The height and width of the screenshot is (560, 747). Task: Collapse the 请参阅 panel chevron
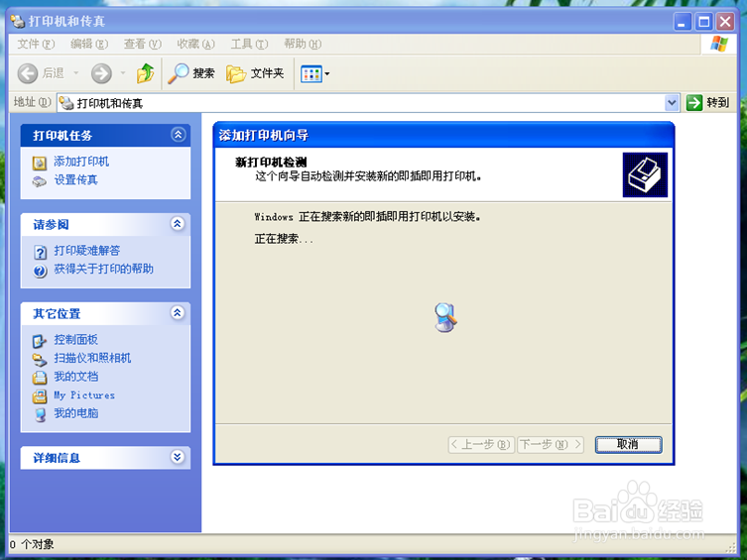178,224
